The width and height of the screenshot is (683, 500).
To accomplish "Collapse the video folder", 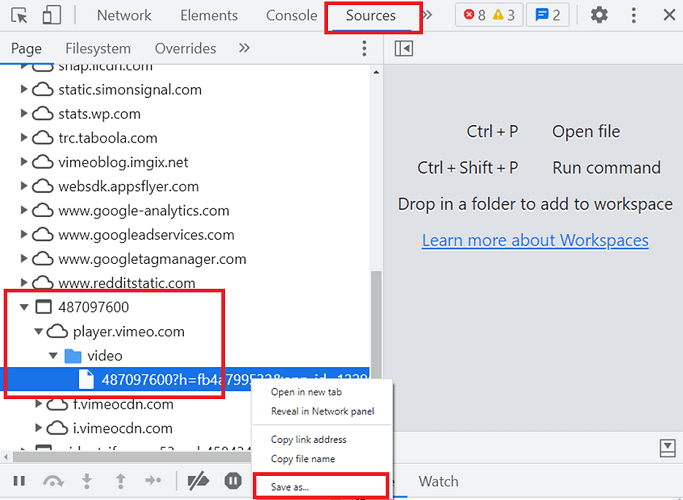I will [53, 355].
